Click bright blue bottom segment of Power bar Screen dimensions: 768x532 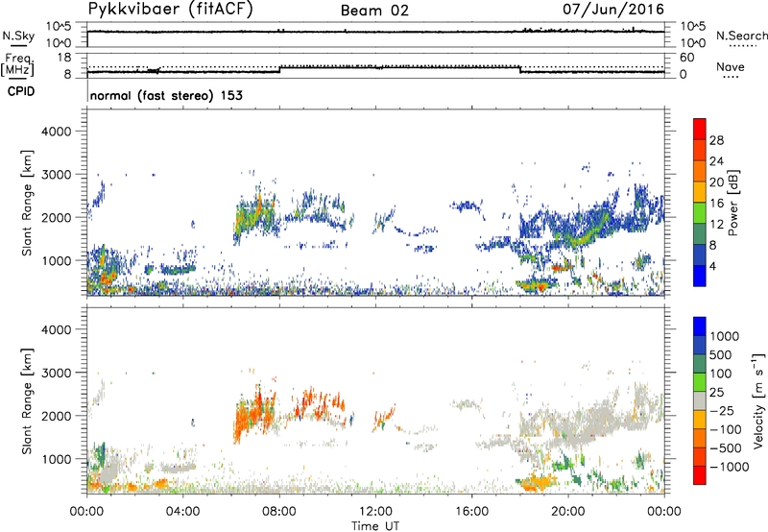tap(700, 276)
